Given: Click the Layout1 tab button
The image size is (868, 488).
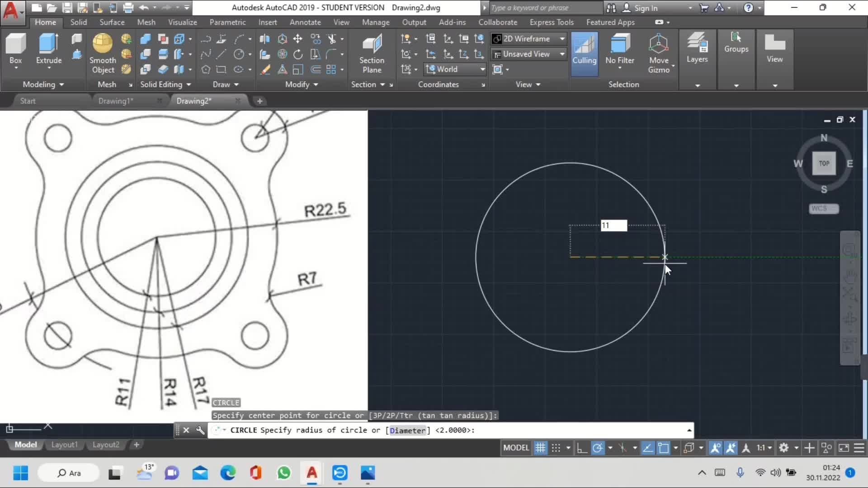Looking at the screenshot, I should pos(64,445).
